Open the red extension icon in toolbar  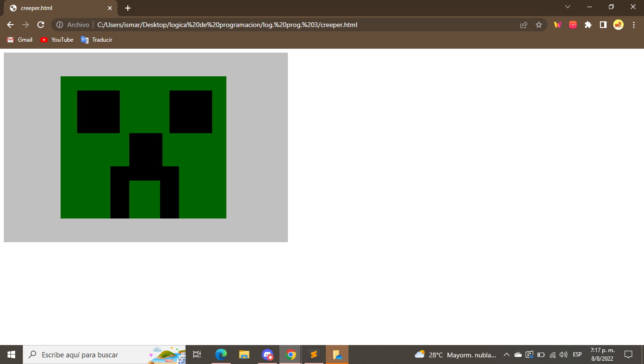(573, 25)
